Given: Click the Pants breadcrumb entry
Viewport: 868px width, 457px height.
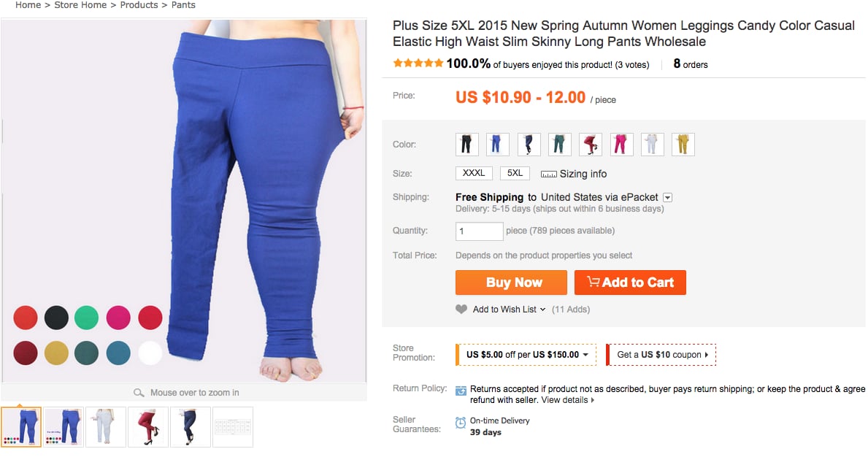Looking at the screenshot, I should 183,5.
